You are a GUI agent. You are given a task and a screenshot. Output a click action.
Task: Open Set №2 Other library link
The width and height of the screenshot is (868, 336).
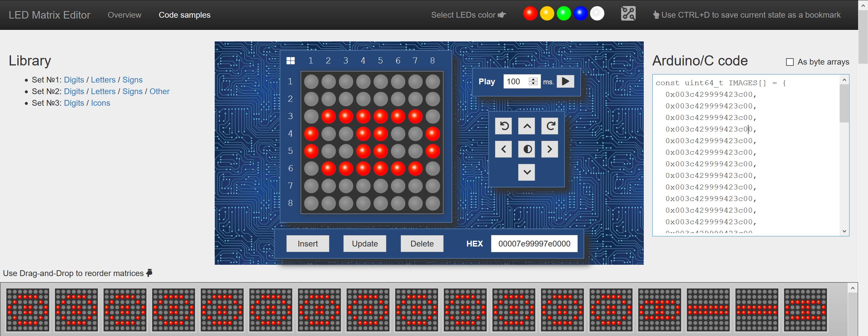[x=159, y=92]
